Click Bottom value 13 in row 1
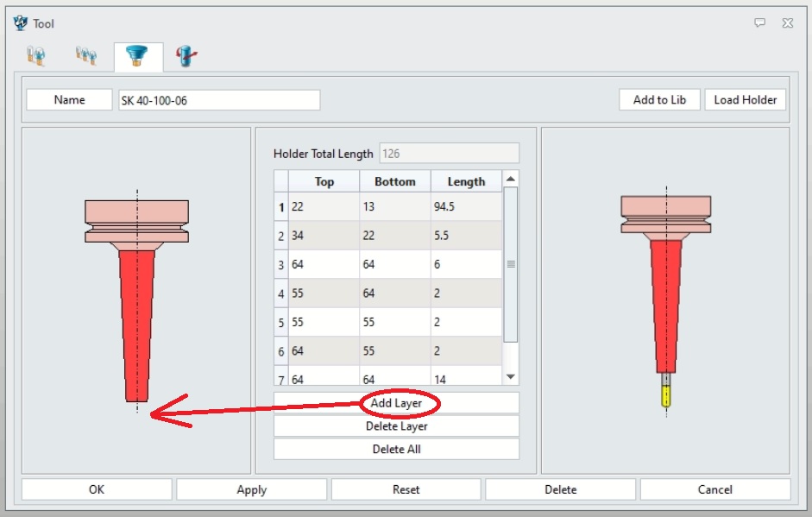Image resolution: width=812 pixels, height=517 pixels. tap(395, 206)
